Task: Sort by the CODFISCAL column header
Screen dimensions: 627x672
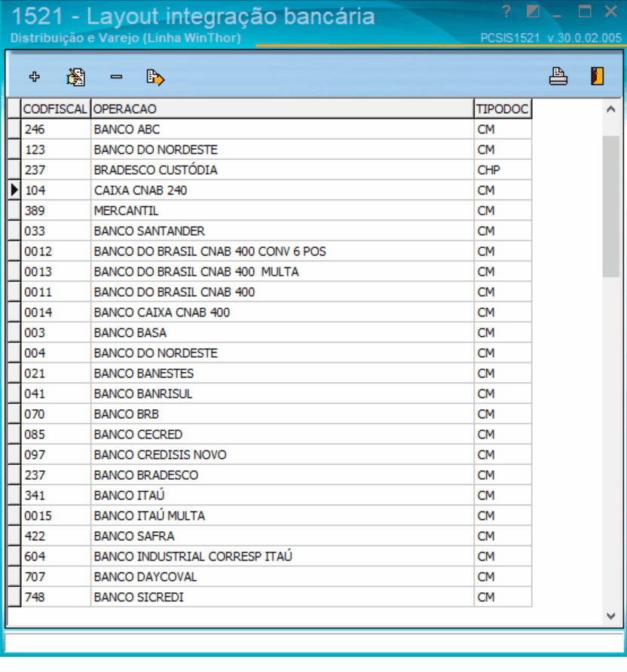Action: pos(56,108)
